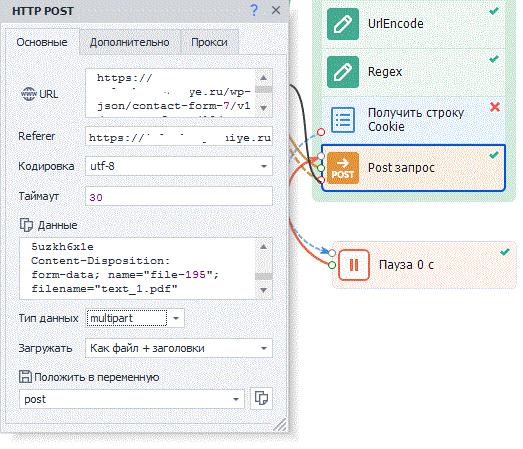Click the orange POST request icon
The width and height of the screenshot is (523, 449).
pos(343,168)
